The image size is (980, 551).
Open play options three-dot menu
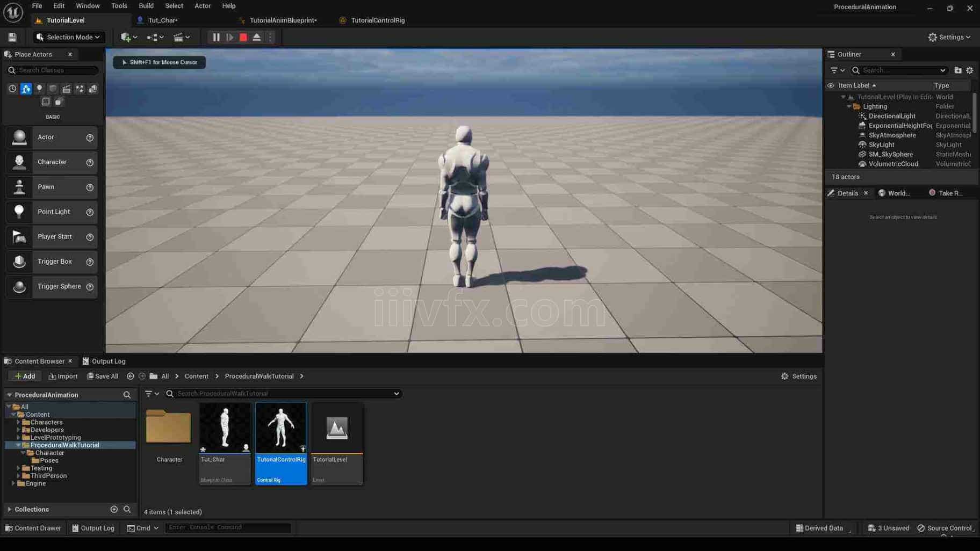pos(270,37)
